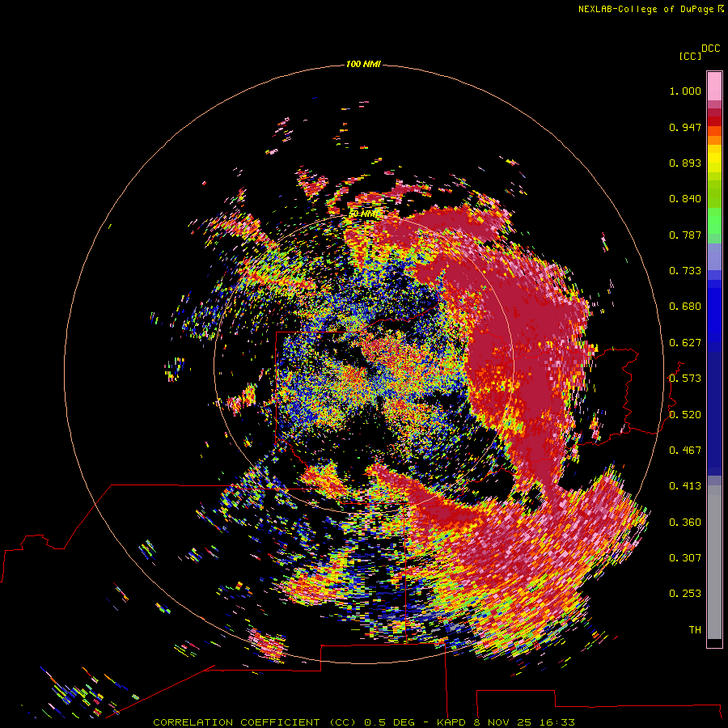Click the 0.840 scale value
Viewport: 728px width, 728px height.
685,199
